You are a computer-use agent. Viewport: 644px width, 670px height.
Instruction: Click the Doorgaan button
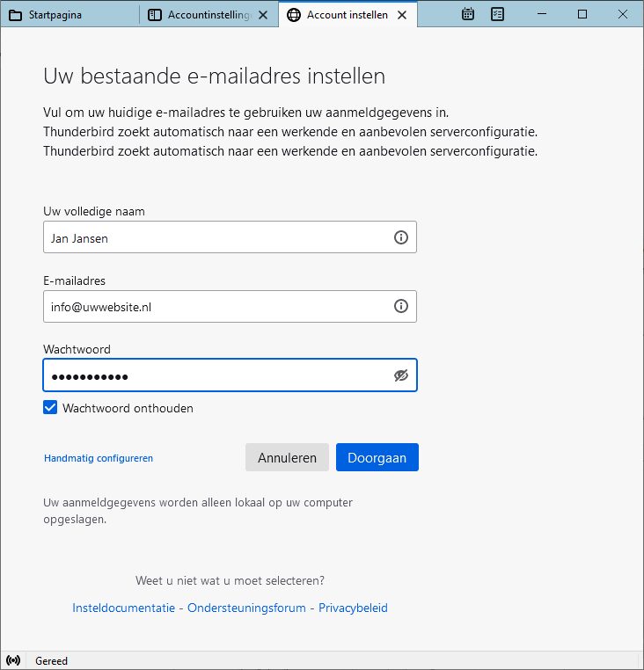pyautogui.click(x=377, y=457)
